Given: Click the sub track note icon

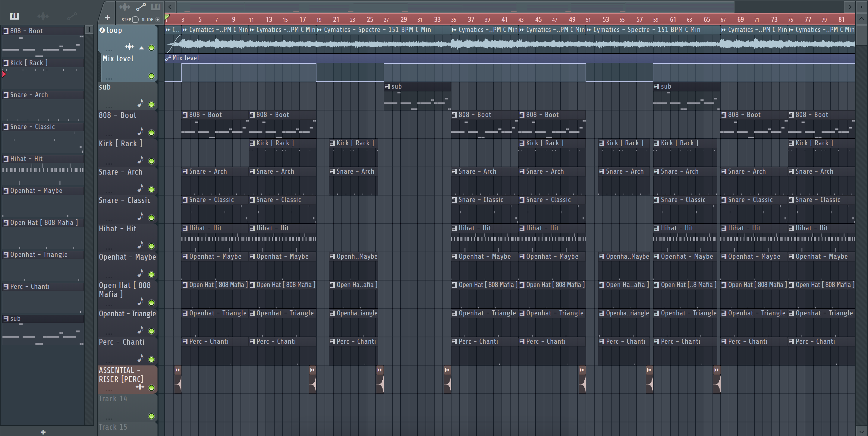Looking at the screenshot, I should tap(140, 103).
